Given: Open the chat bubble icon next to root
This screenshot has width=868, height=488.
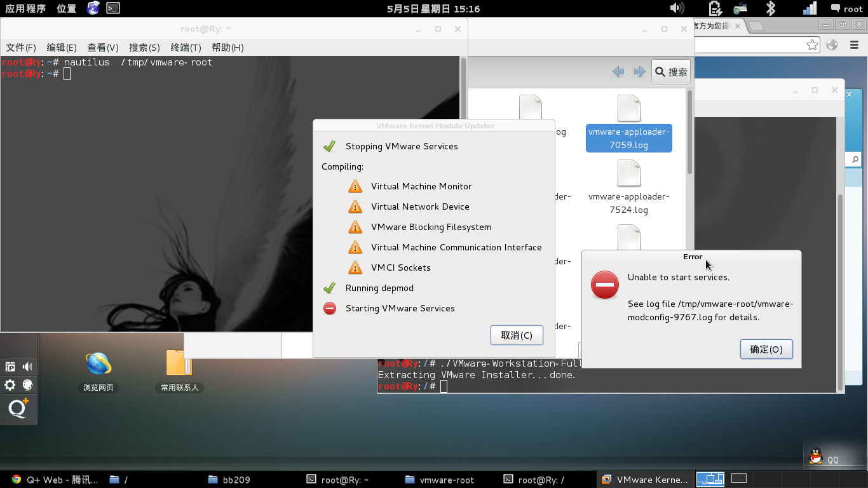Looking at the screenshot, I should [x=835, y=8].
